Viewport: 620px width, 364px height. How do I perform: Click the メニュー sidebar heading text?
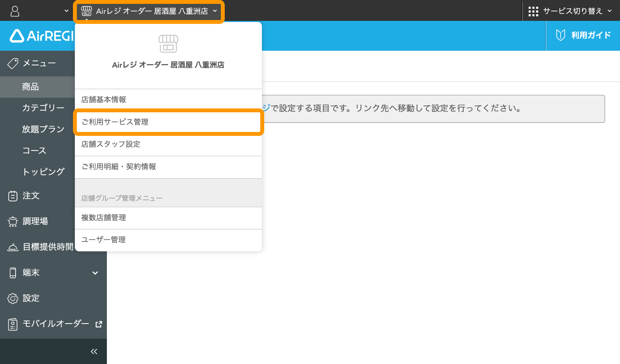click(39, 63)
